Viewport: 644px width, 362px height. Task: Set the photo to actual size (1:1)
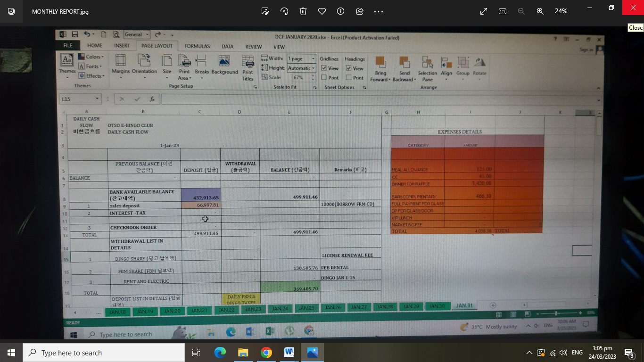(x=503, y=11)
